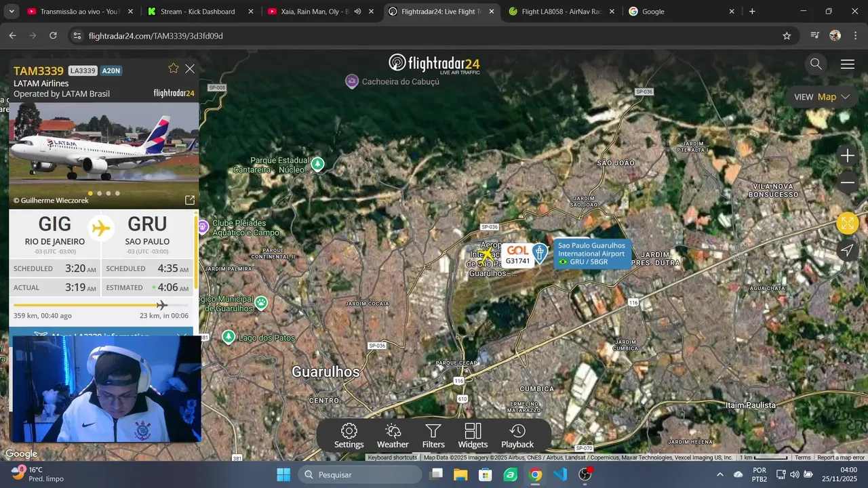Viewport: 868px width, 488px height.
Task: Mute the Xaia tab audio speaker icon
Action: click(357, 12)
